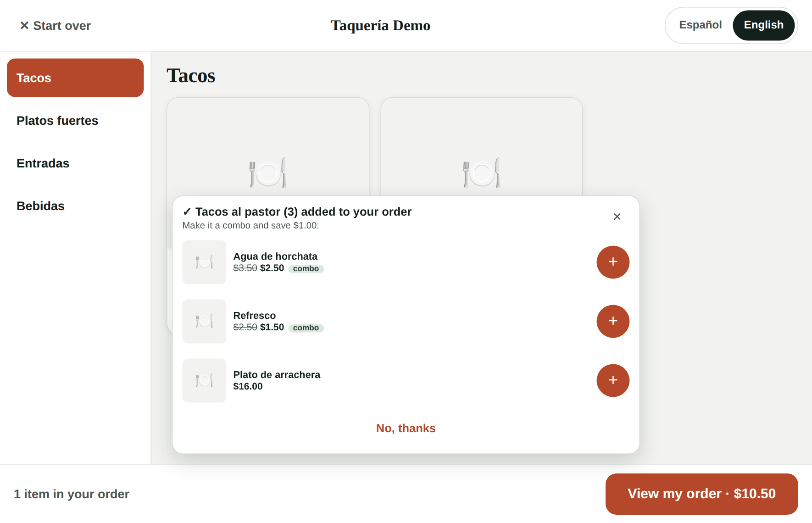This screenshot has width=812, height=523.
Task: Add Plato de arrachera with plus icon
Action: 613,380
